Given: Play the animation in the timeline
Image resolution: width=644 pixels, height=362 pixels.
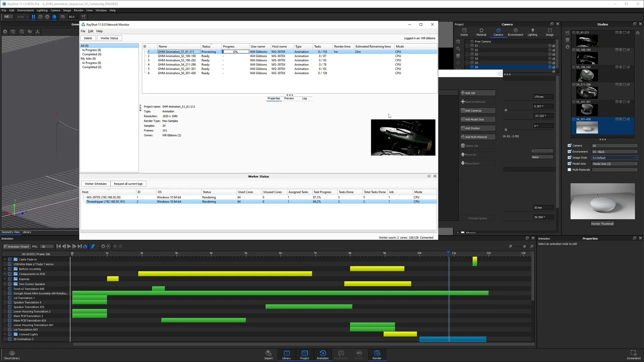Looking at the screenshot, I should (x=69, y=246).
